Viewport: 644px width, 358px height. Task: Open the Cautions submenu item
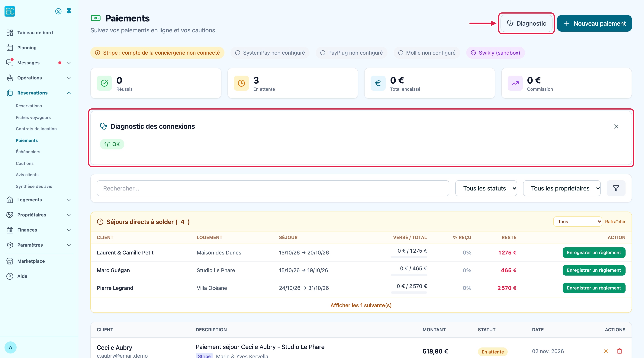click(24, 163)
